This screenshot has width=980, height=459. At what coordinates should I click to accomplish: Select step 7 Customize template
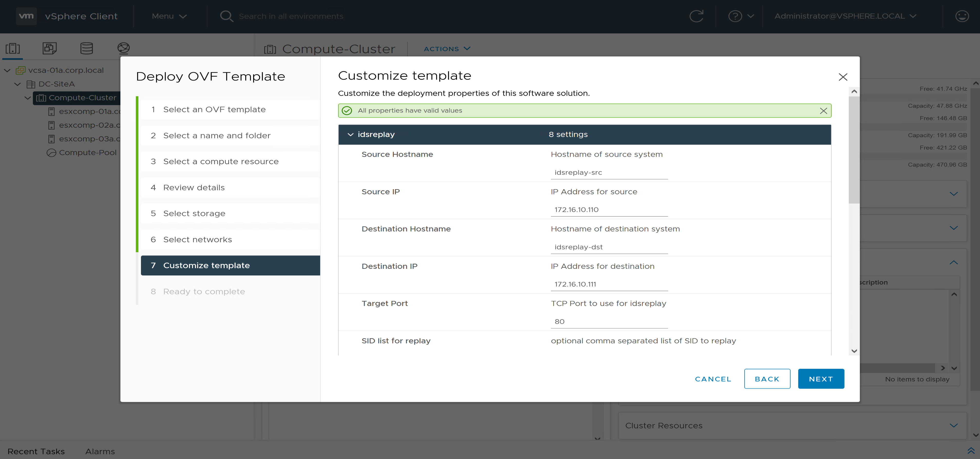point(230,265)
